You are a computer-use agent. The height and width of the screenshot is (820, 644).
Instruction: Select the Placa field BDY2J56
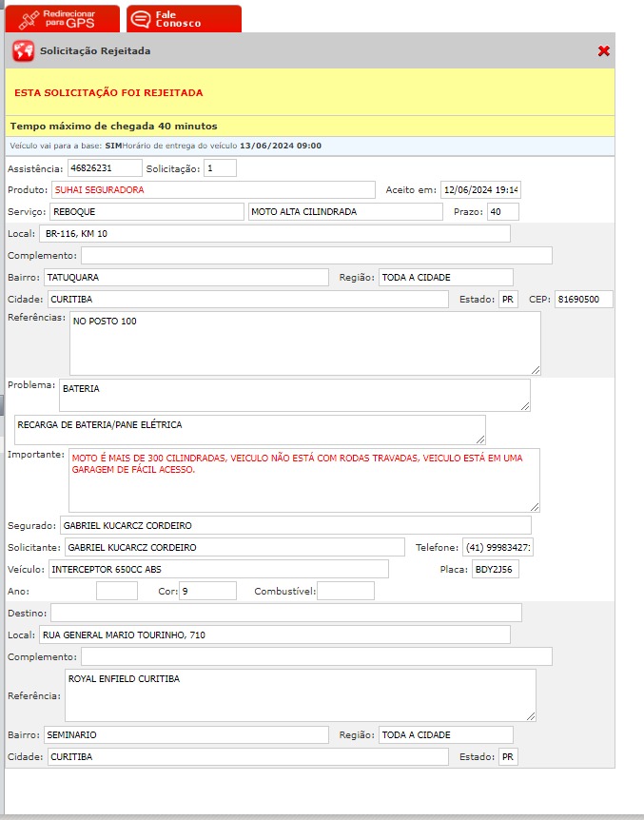496,570
